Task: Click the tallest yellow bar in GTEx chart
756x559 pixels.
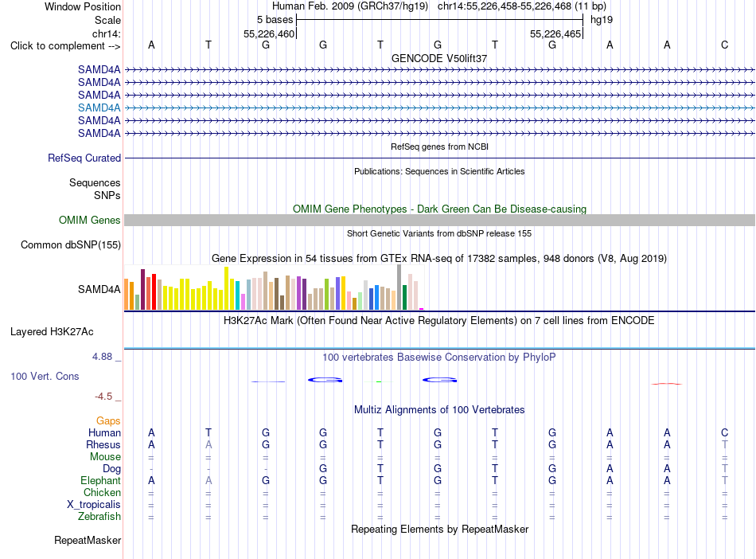Action: pos(226,288)
